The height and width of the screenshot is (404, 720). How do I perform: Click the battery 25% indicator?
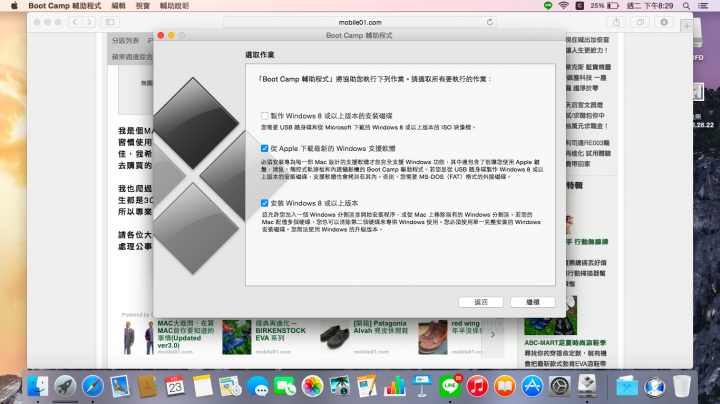tap(604, 6)
